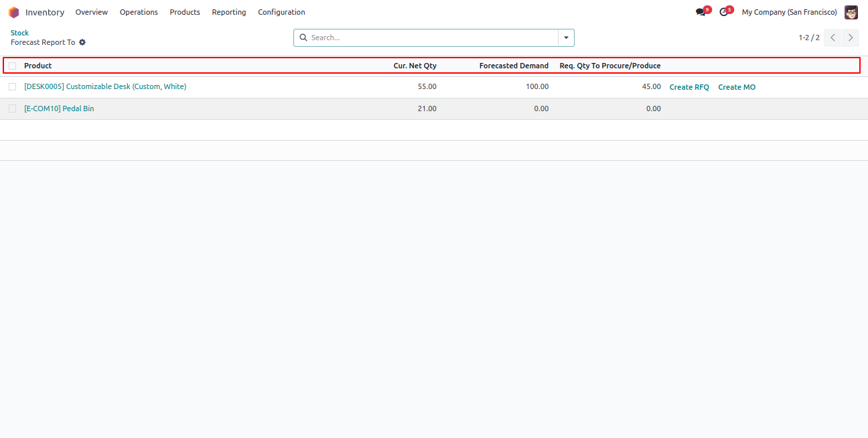
Task: Click the gear icon beside Forecast Report To
Action: tap(82, 42)
